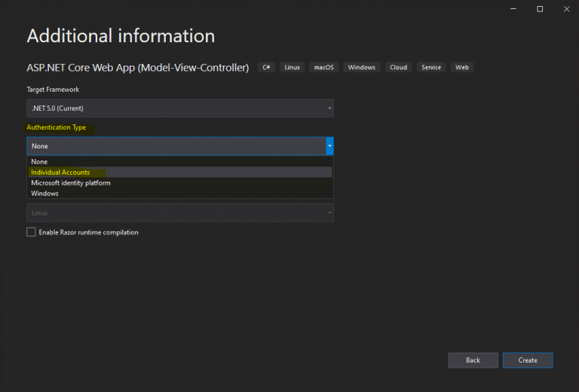
Task: Click the Cloud tag
Action: tap(398, 67)
